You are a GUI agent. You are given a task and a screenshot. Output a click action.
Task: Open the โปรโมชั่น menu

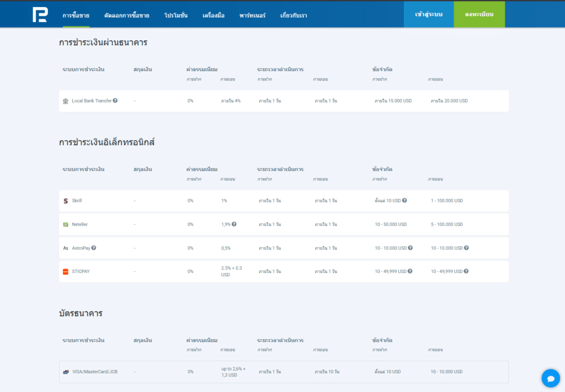(176, 15)
